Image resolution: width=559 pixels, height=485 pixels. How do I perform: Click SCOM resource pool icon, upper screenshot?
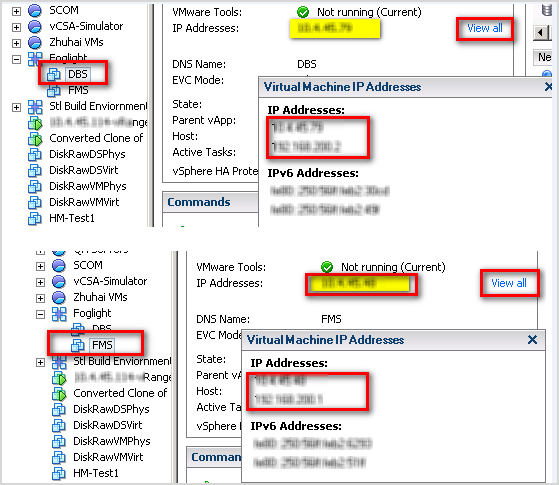pyautogui.click(x=35, y=10)
